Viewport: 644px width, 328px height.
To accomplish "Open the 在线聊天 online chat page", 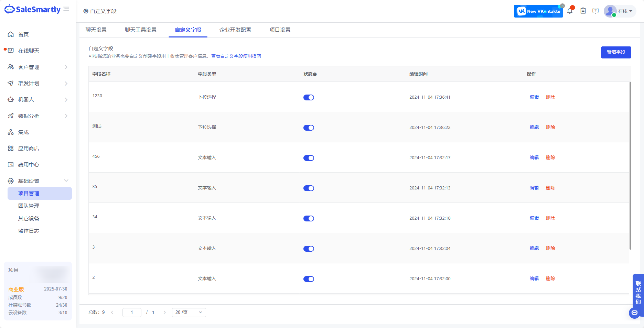I will click(x=29, y=51).
